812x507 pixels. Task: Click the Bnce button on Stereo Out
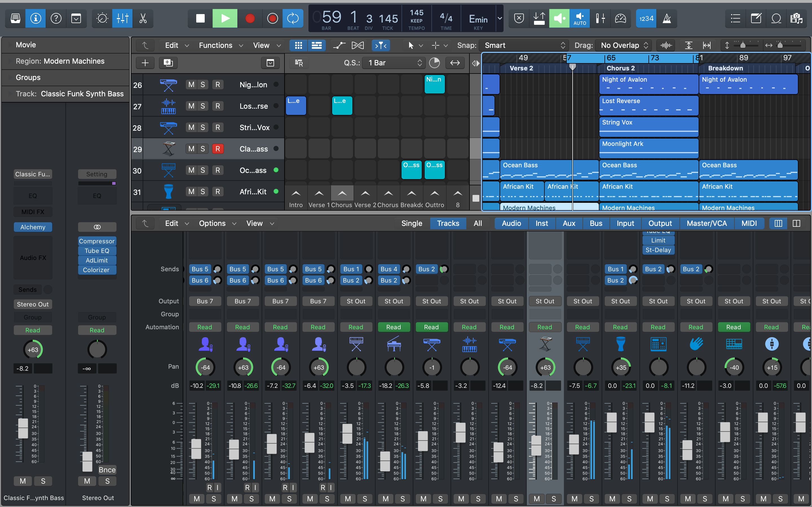pyautogui.click(x=107, y=470)
